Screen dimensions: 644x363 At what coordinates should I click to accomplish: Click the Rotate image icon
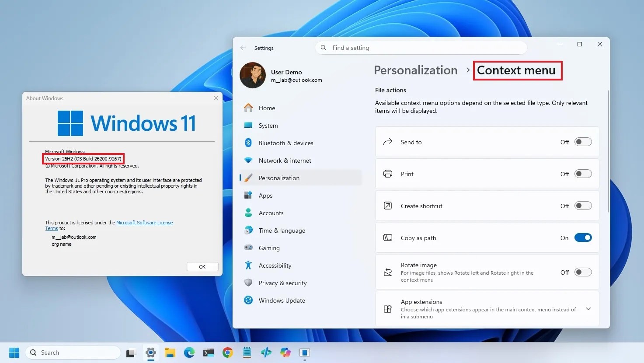388,272
